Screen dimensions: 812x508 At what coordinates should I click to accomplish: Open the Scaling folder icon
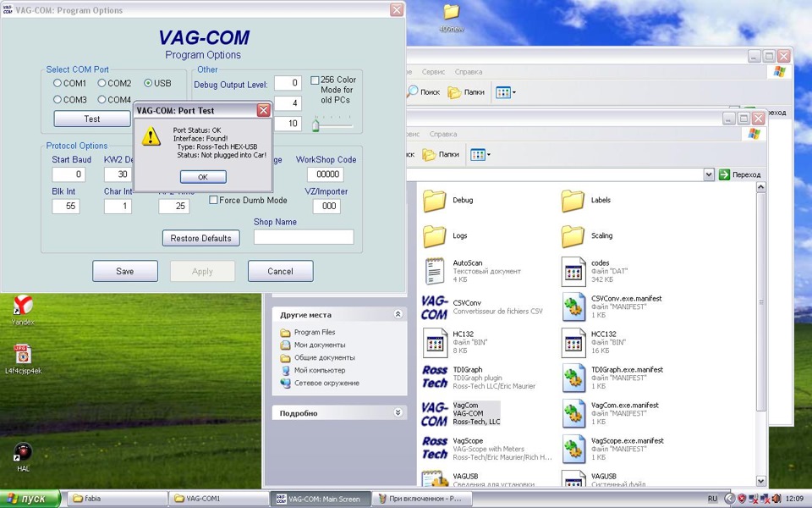point(573,236)
